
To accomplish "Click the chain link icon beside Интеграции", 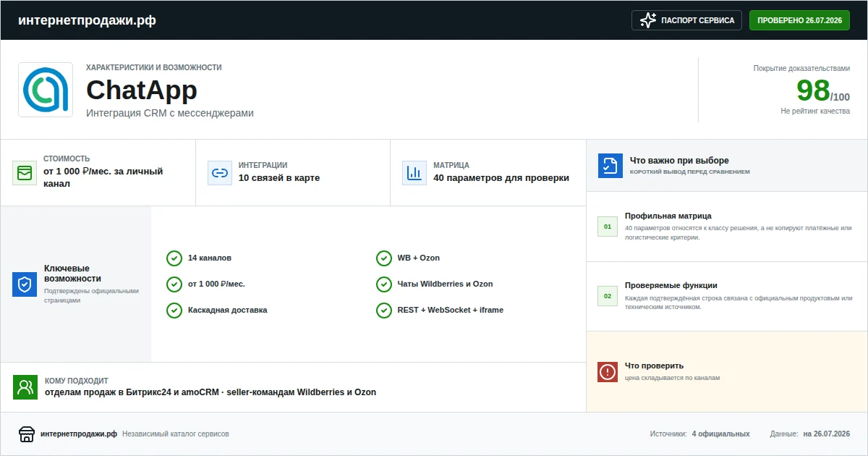I will (x=219, y=173).
